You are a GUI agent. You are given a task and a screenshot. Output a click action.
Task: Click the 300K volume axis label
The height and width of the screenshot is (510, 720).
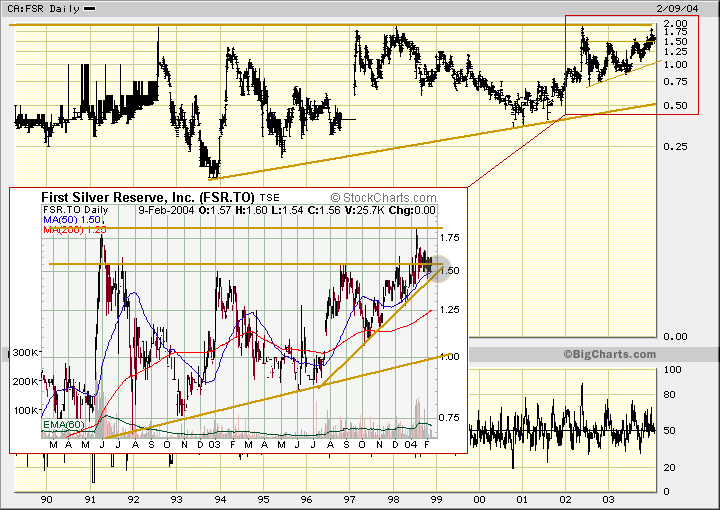(25, 353)
